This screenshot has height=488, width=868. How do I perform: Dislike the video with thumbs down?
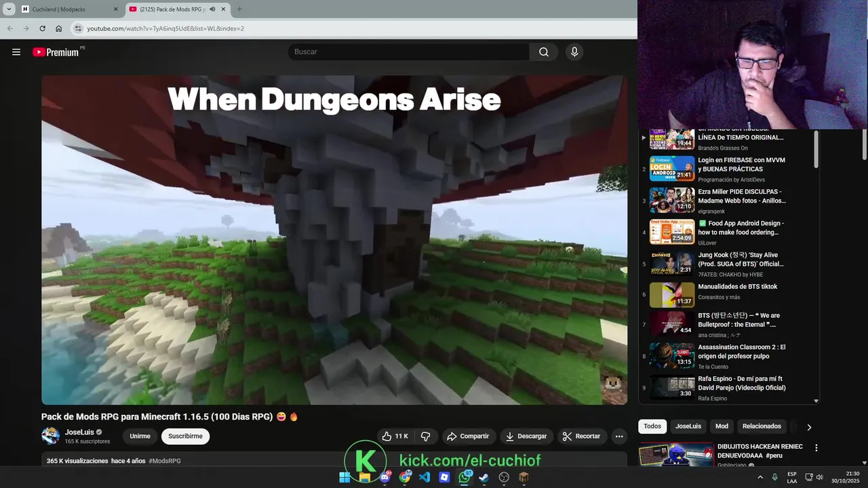pos(426,436)
